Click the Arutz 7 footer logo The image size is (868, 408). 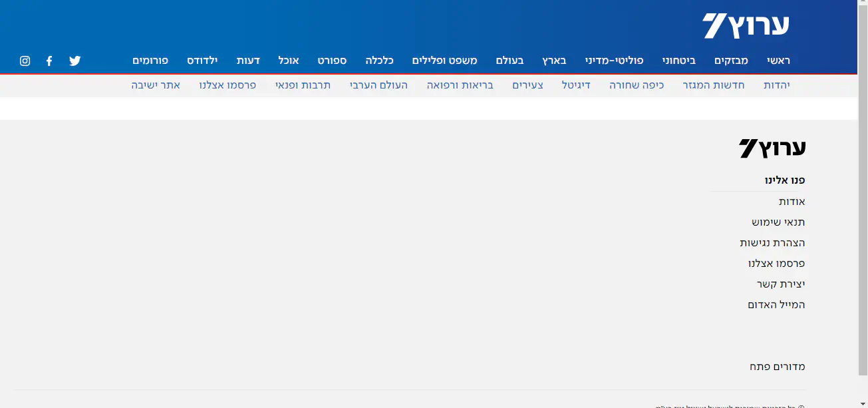(x=772, y=148)
